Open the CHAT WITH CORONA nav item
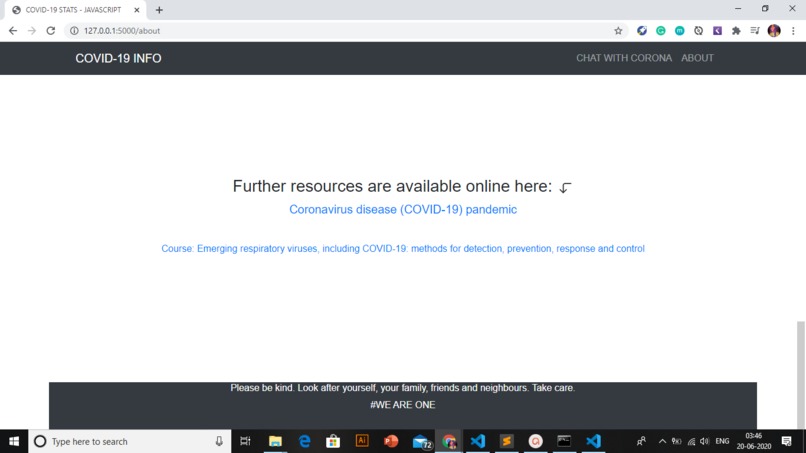 (x=624, y=58)
